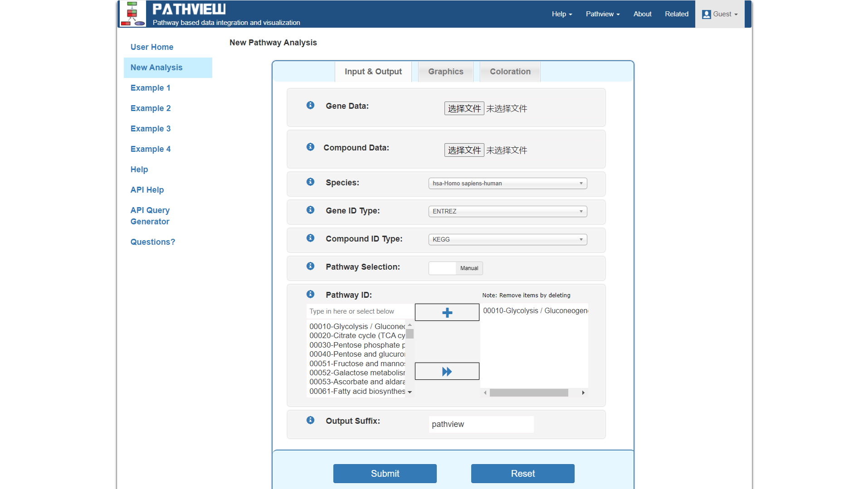Screen dimensions: 868x489
Task: Click the double-arrow add-all pathways button
Action: click(x=447, y=371)
